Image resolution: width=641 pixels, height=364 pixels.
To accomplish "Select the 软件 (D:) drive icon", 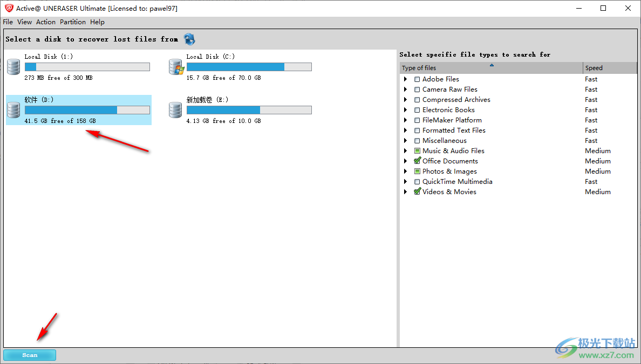I will (13, 110).
